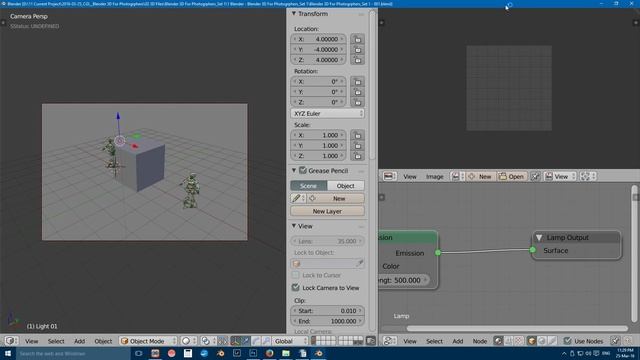The height and width of the screenshot is (360, 640).
Task: Open Object Mode dropdown
Action: (149, 341)
